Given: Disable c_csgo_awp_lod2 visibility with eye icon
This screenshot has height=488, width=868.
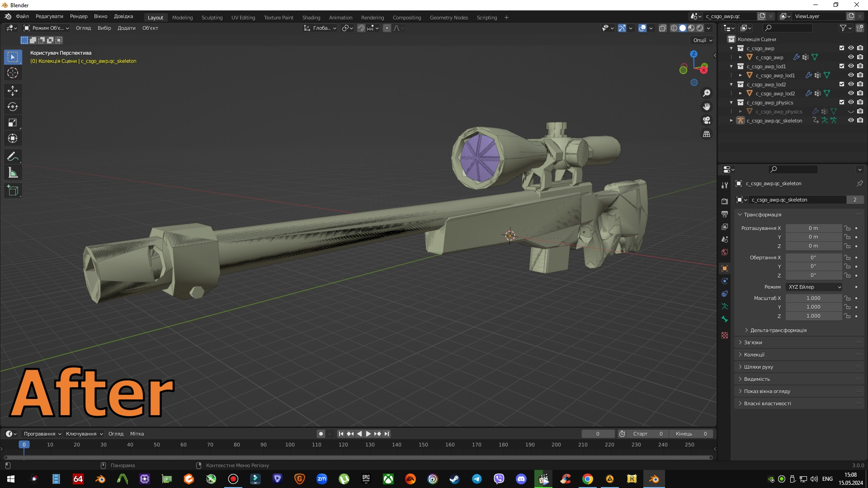Looking at the screenshot, I should tap(851, 84).
